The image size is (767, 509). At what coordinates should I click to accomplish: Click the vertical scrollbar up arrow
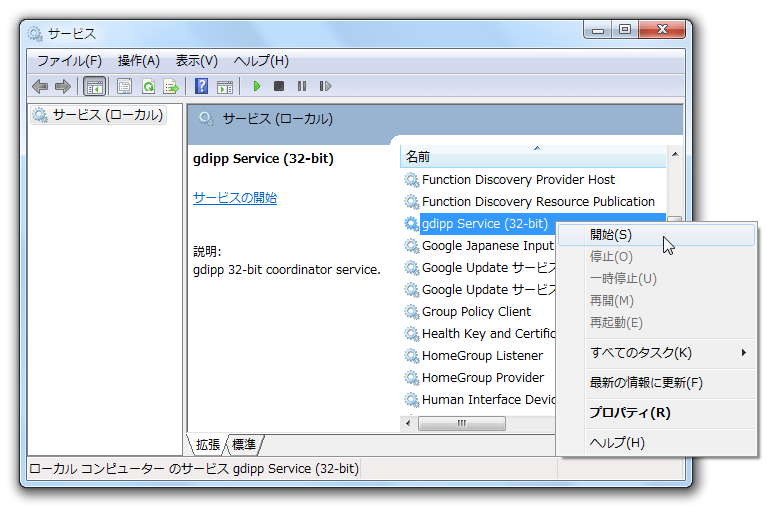pos(675,155)
